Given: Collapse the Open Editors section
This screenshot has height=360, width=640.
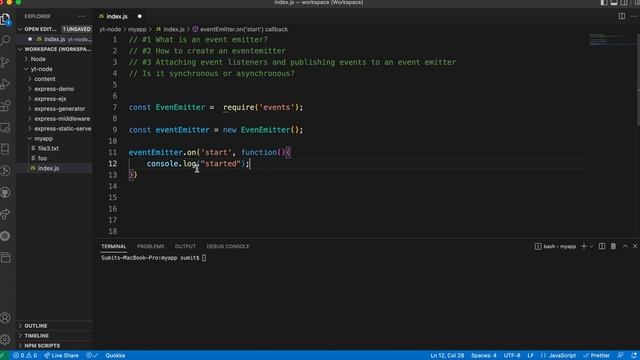Looking at the screenshot, I should (x=20, y=29).
